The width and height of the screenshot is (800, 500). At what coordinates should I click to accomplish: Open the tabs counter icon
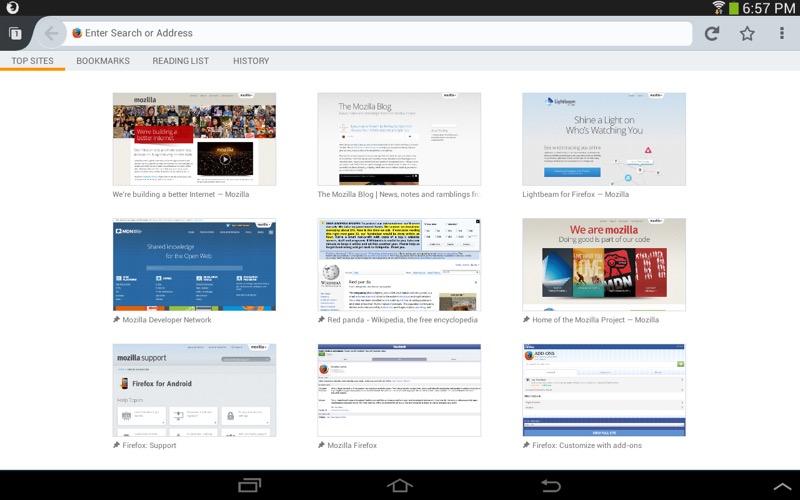15,33
